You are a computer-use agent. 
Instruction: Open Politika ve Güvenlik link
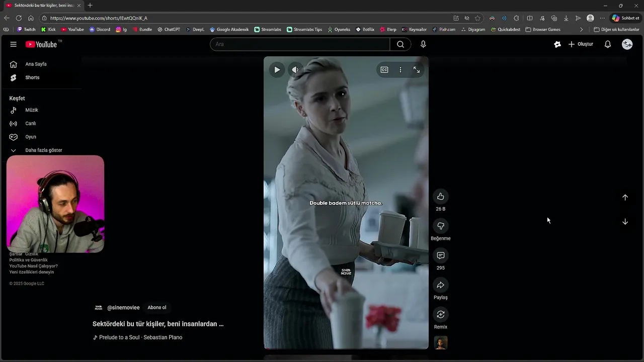coord(28,260)
